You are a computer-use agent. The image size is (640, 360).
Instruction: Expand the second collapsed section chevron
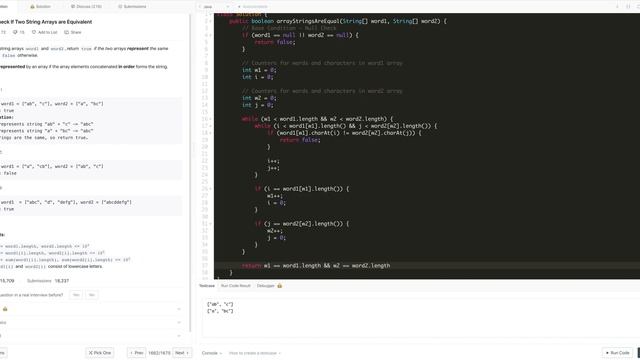tap(179, 322)
